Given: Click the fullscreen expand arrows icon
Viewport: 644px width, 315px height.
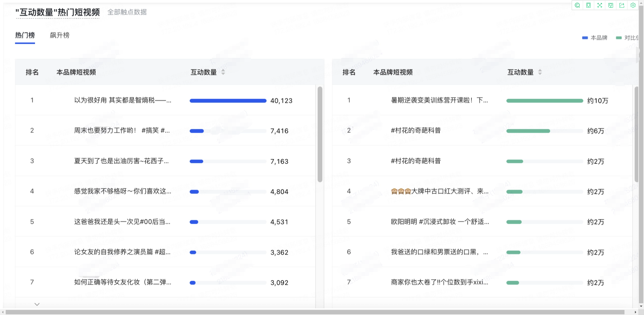Looking at the screenshot, I should click(600, 5).
